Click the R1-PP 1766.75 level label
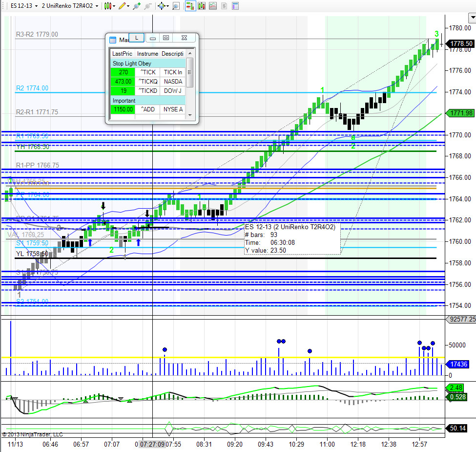Image resolution: width=476 pixels, height=452 pixels. pos(37,165)
